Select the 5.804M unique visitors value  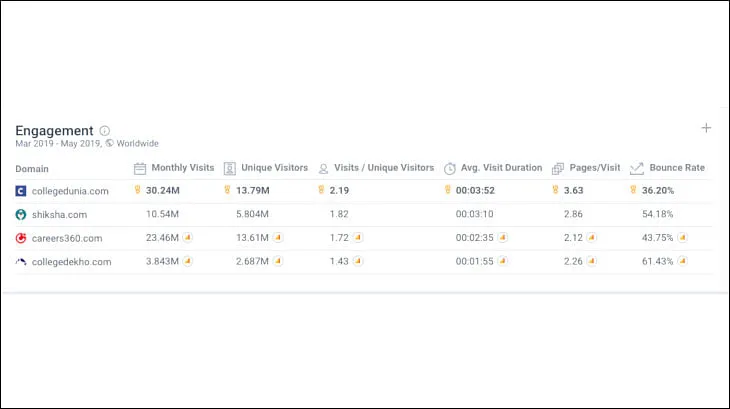click(252, 214)
